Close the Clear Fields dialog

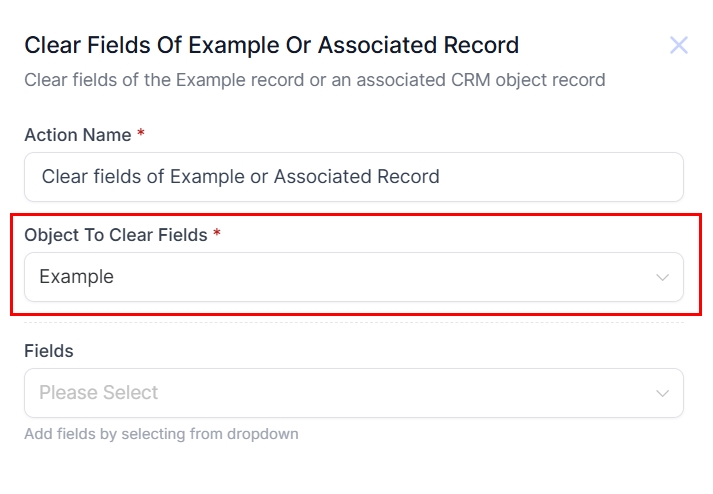(679, 45)
